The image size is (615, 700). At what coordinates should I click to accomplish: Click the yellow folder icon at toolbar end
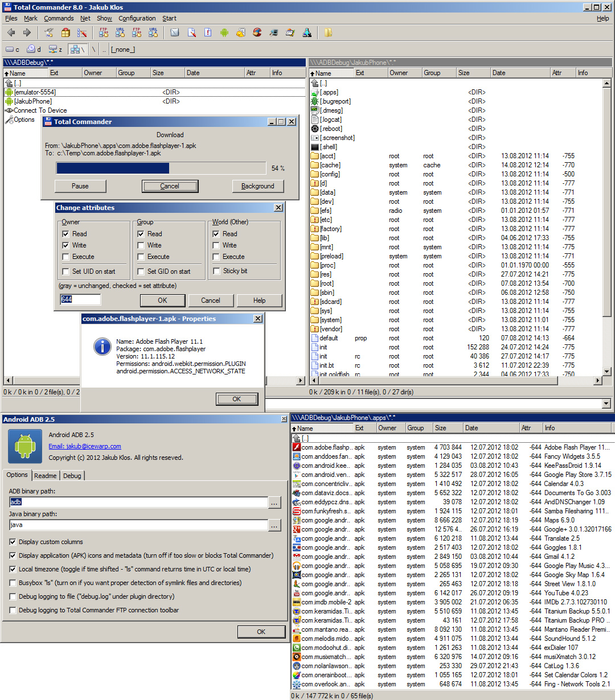(328, 33)
